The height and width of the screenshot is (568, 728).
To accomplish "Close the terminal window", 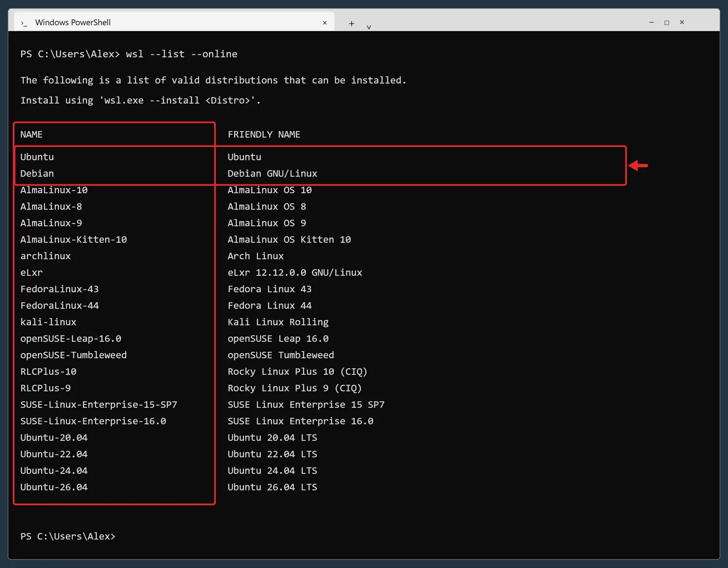I will pos(682,22).
